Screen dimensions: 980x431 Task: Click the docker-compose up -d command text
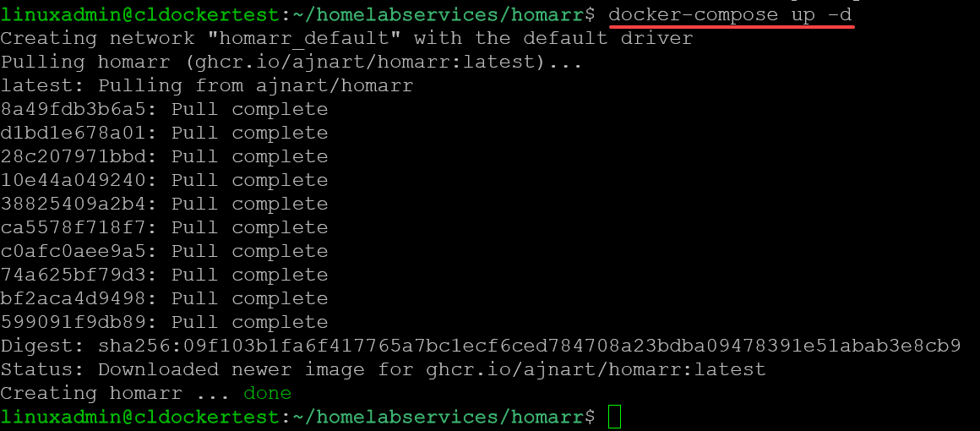click(730, 14)
